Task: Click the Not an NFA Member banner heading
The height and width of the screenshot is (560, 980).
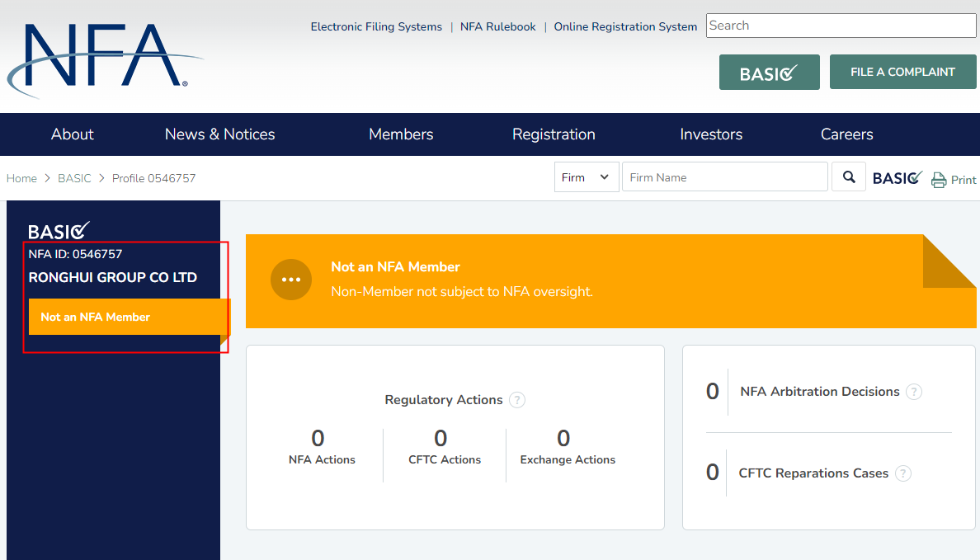Action: (396, 267)
